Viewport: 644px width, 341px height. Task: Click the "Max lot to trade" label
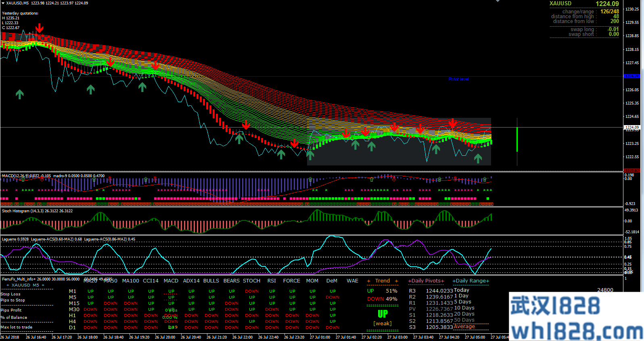pos(17,327)
